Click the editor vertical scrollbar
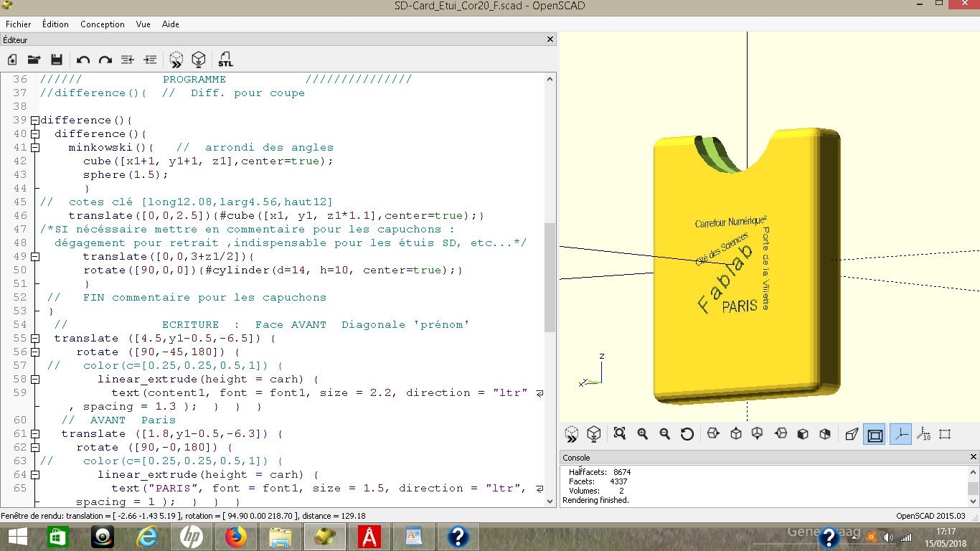The image size is (980, 551). (x=550, y=277)
